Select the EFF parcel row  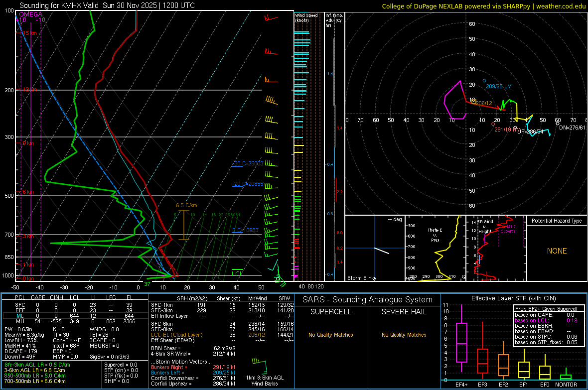point(75,310)
